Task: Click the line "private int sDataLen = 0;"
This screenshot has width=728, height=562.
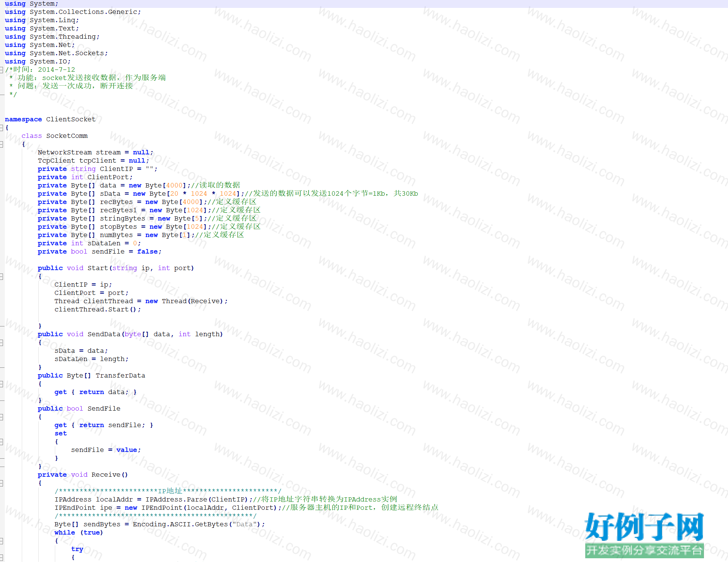Action: (89, 243)
